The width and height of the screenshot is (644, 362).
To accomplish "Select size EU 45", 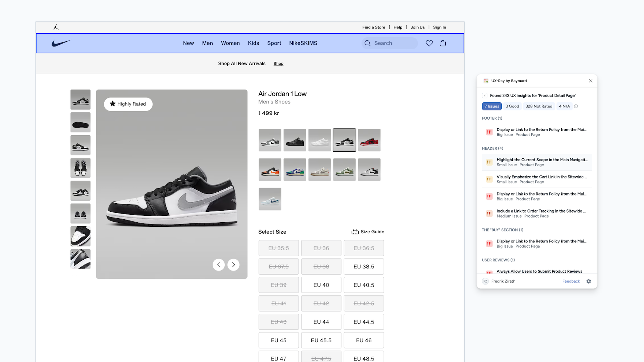I will (279, 340).
